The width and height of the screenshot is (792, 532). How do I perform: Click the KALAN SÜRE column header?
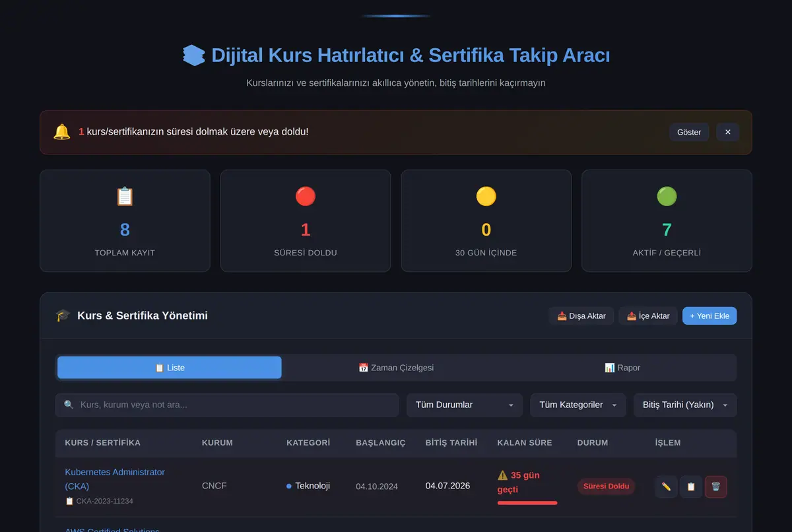point(525,443)
